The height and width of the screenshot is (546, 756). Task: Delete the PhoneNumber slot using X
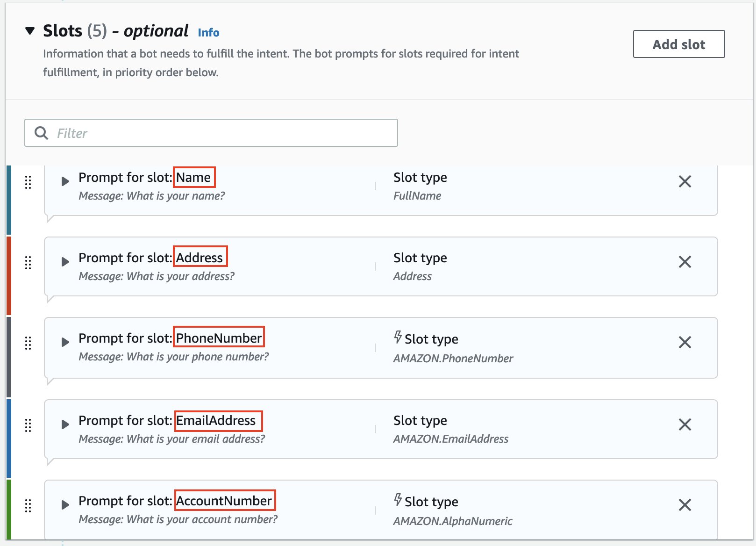[685, 342]
